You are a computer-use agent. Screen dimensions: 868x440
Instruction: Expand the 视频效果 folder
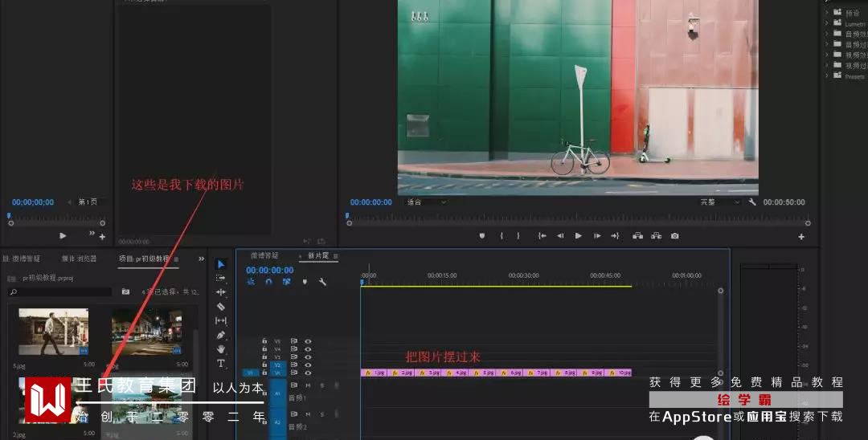pyautogui.click(x=827, y=55)
